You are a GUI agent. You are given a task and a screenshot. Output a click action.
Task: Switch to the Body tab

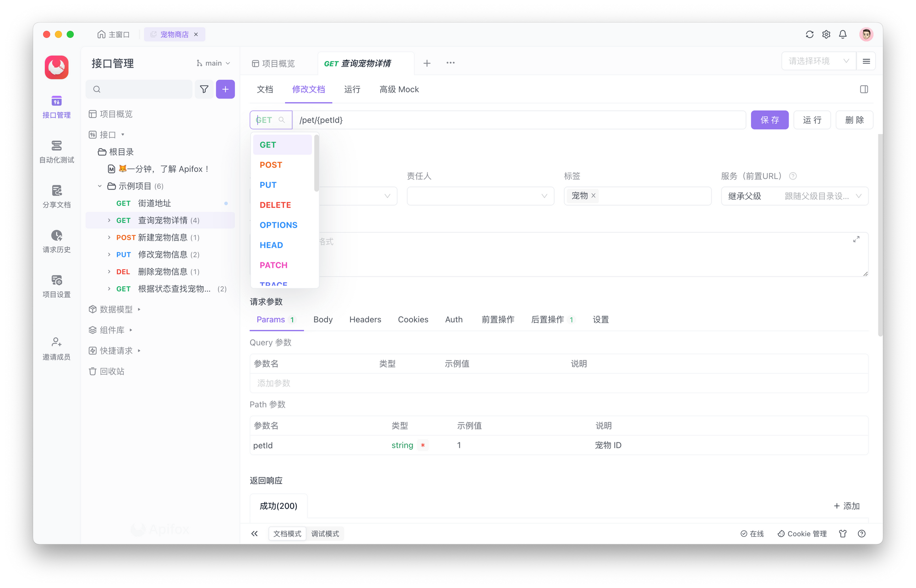[323, 319]
